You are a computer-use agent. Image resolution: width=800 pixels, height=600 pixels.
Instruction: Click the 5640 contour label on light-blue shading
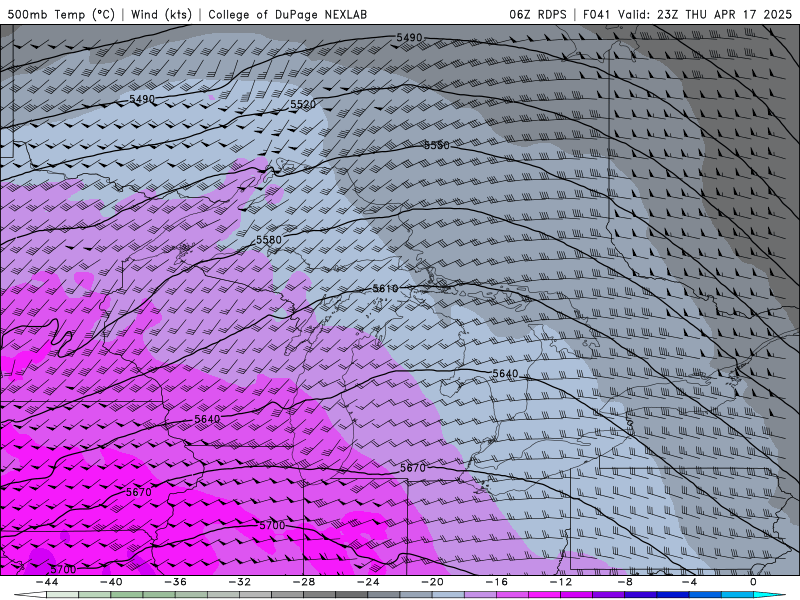[x=505, y=374]
